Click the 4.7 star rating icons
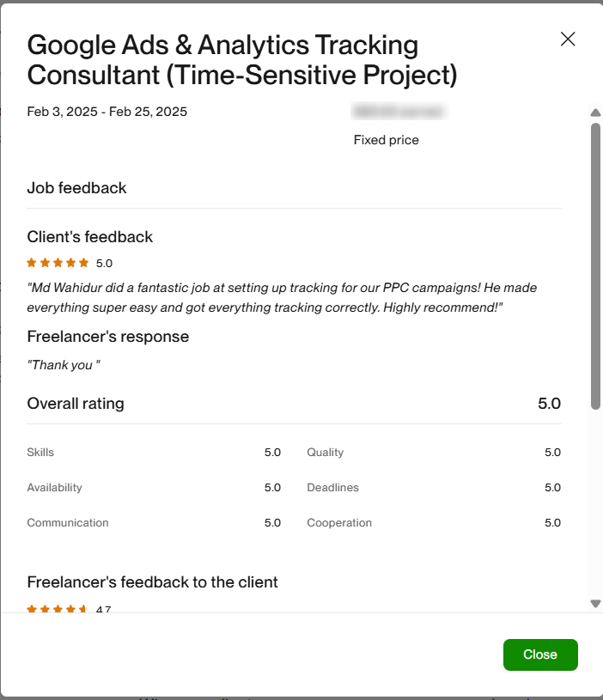Viewport: 603px width, 700px height. tap(58, 609)
